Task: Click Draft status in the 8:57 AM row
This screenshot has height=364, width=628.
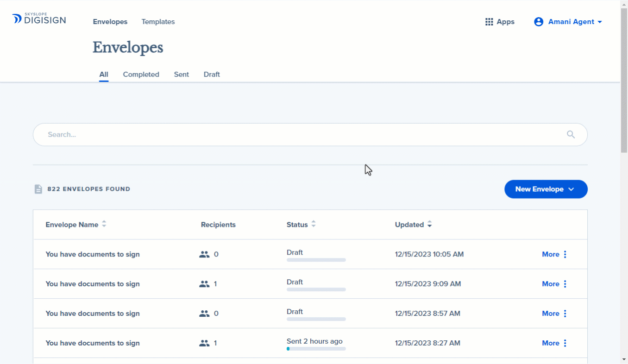Action: (x=295, y=312)
